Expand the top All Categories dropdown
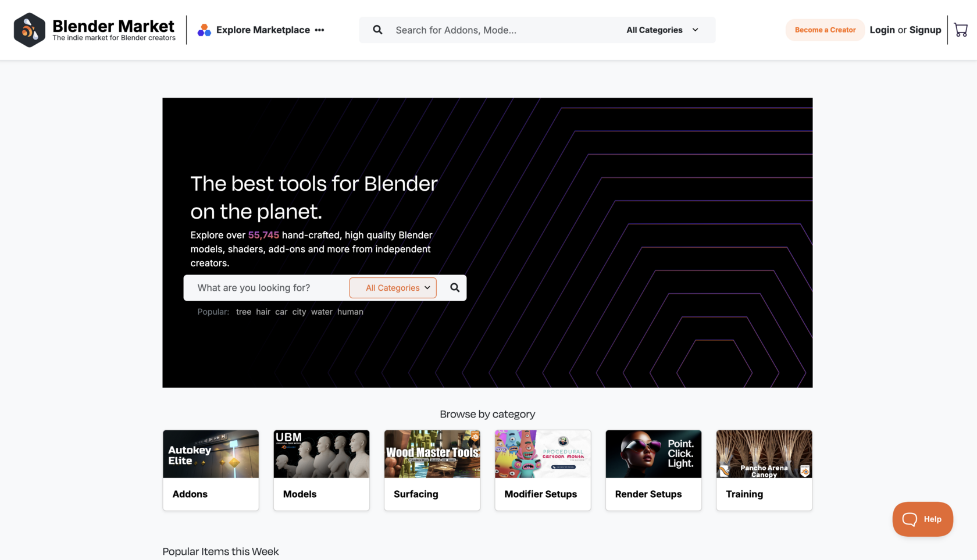This screenshot has width=977, height=560. tap(662, 30)
